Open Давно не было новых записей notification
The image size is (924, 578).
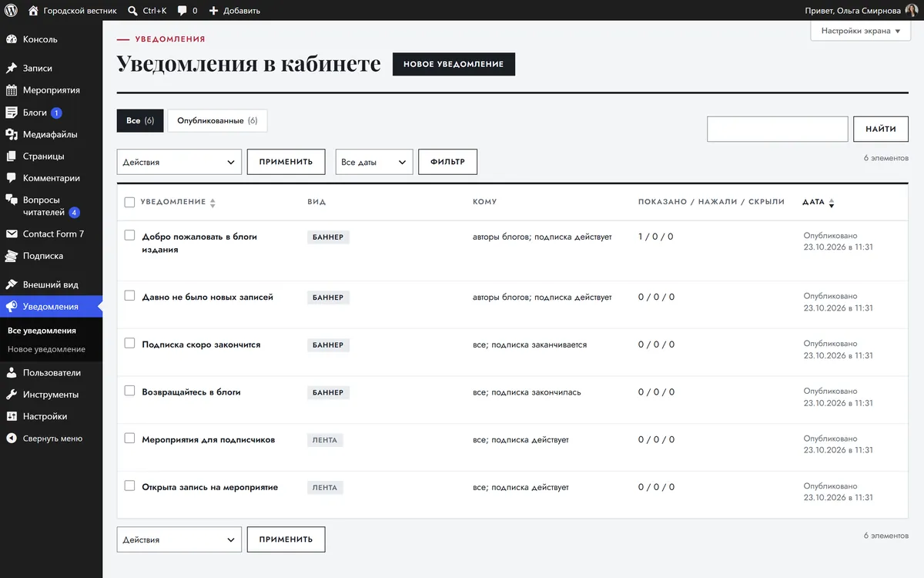[x=208, y=297]
